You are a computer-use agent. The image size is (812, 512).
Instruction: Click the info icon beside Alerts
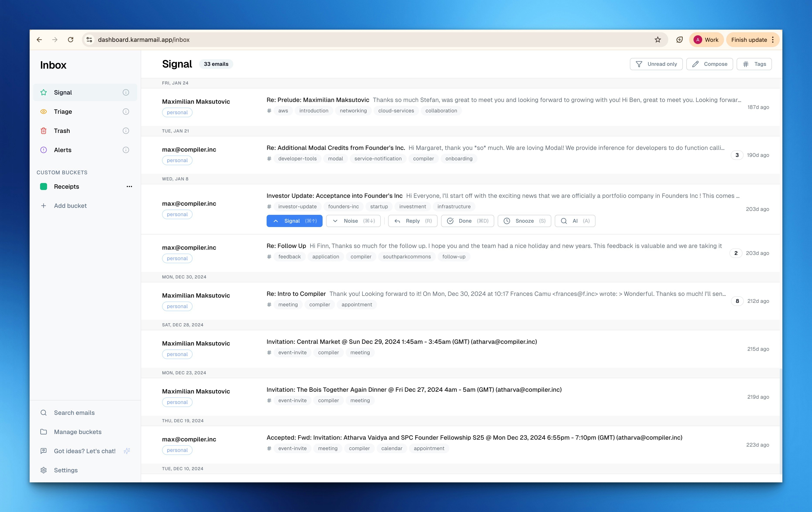(x=126, y=150)
